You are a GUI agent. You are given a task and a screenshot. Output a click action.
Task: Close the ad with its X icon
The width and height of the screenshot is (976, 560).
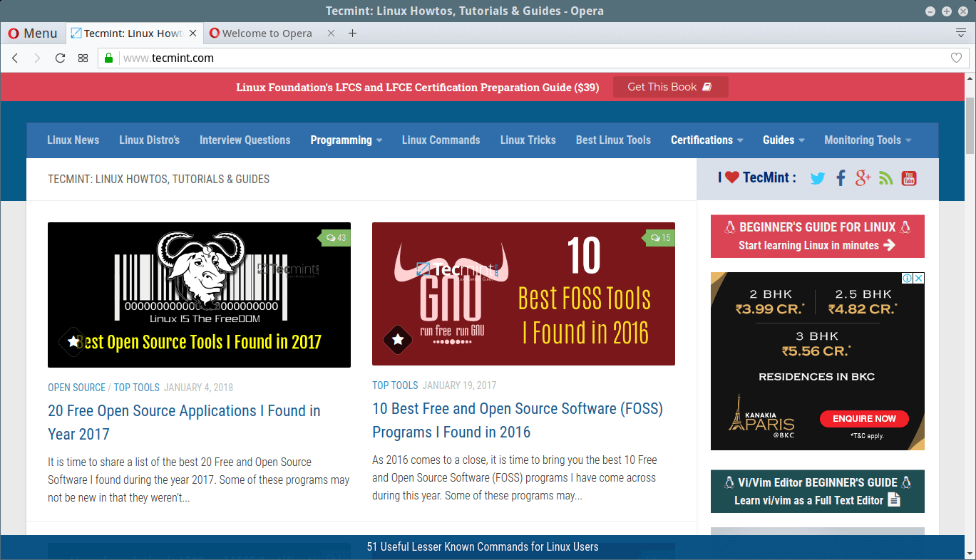(919, 278)
